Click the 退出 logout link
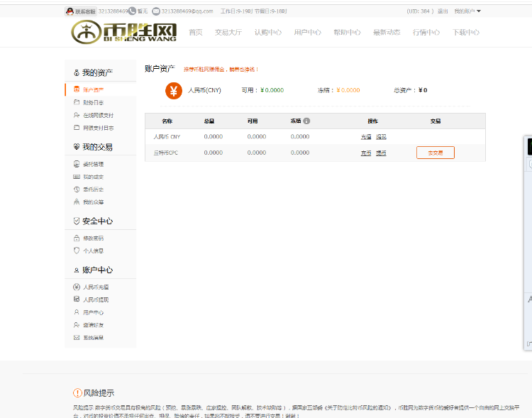Image resolution: width=532 pixels, height=418 pixels. click(x=443, y=11)
